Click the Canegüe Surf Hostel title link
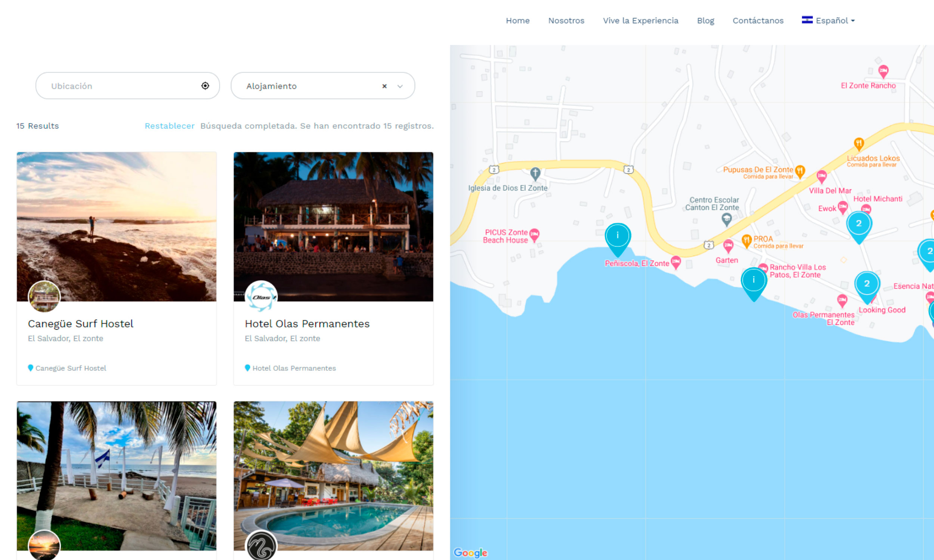 pos(80,323)
